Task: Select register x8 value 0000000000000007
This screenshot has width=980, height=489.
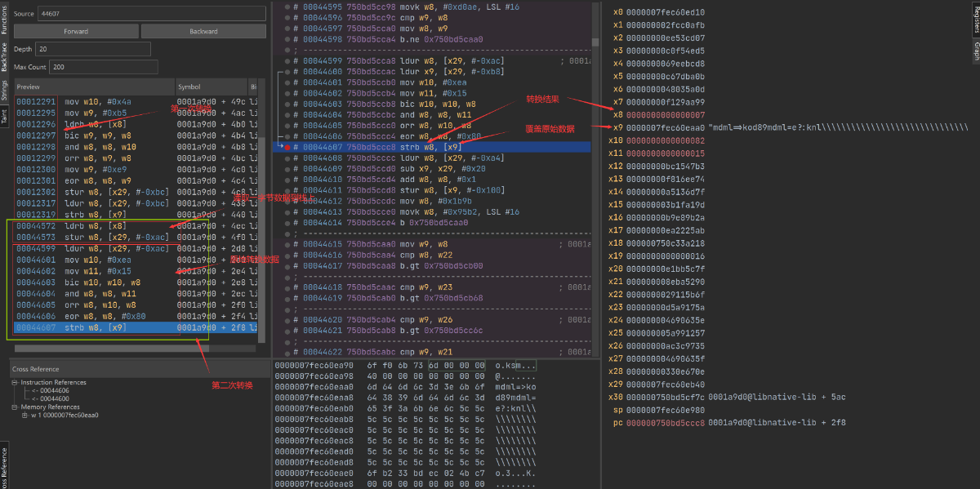Action: click(x=665, y=115)
